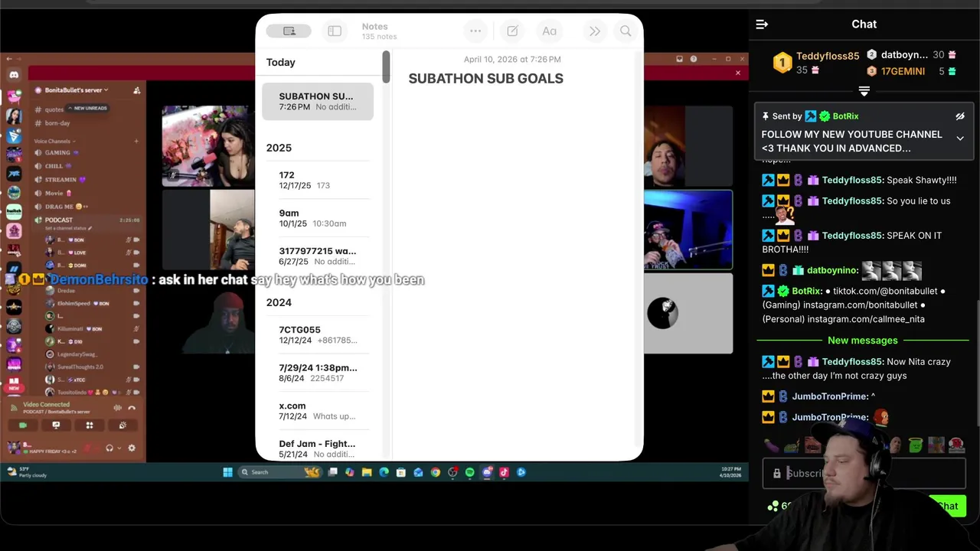The image size is (980, 551).
Task: Toggle the Notes sidebar panel icon
Action: point(335,31)
